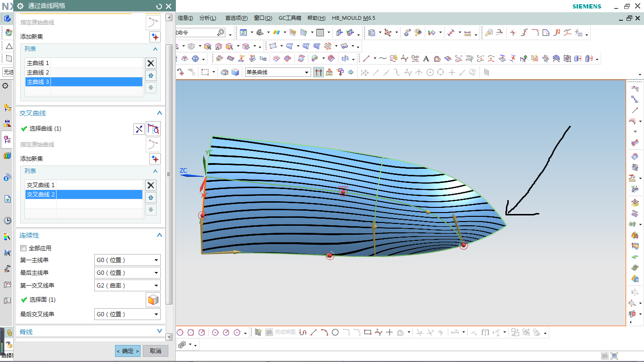Viewport: 644px width, 362px height.
Task: Click the 确定 button
Action: pos(128,351)
